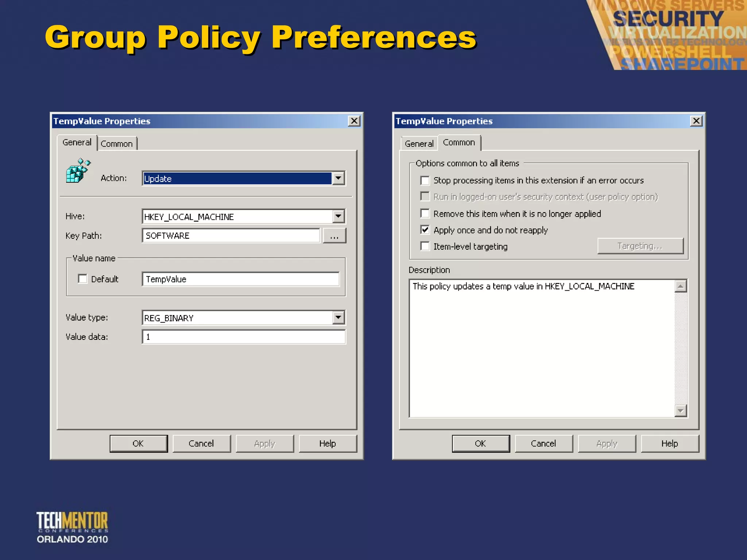Screen dimensions: 747x560
Task: Click the Targeting... button
Action: pyautogui.click(x=640, y=246)
